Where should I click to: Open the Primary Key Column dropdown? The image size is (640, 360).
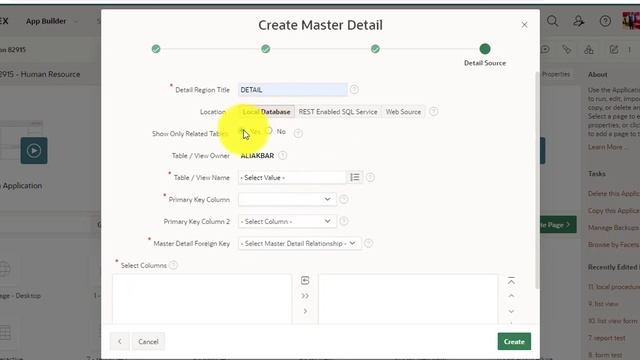287,199
